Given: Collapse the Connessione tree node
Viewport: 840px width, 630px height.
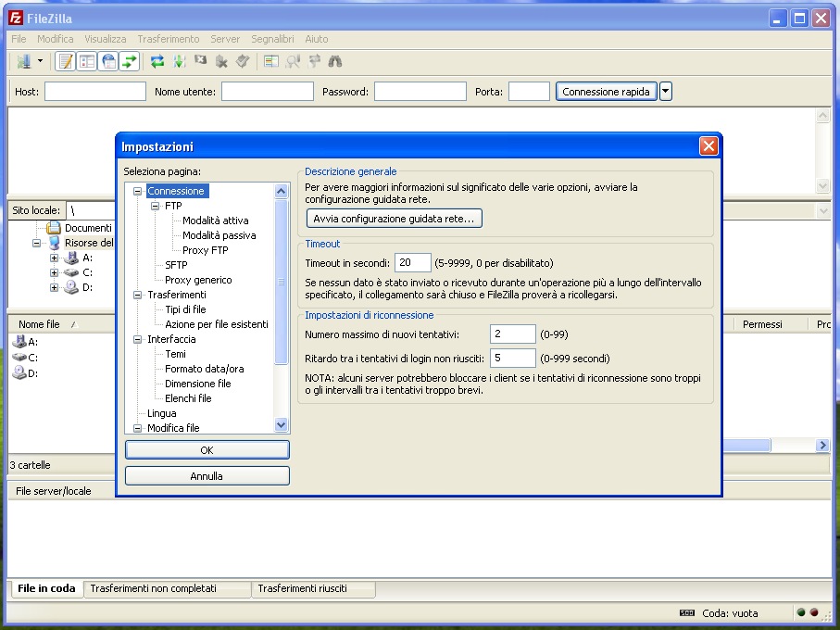Looking at the screenshot, I should [x=138, y=191].
